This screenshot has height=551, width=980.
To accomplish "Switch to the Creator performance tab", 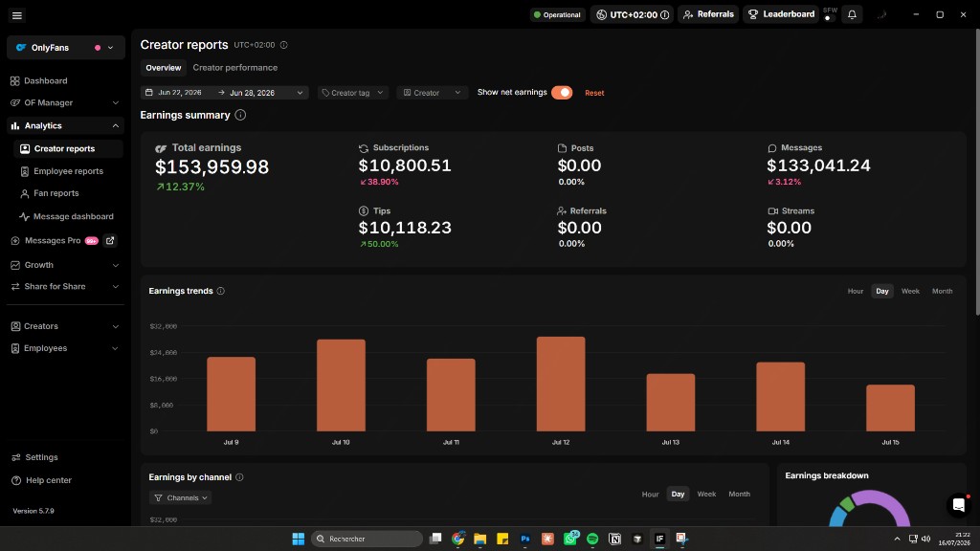I will pyautogui.click(x=235, y=68).
